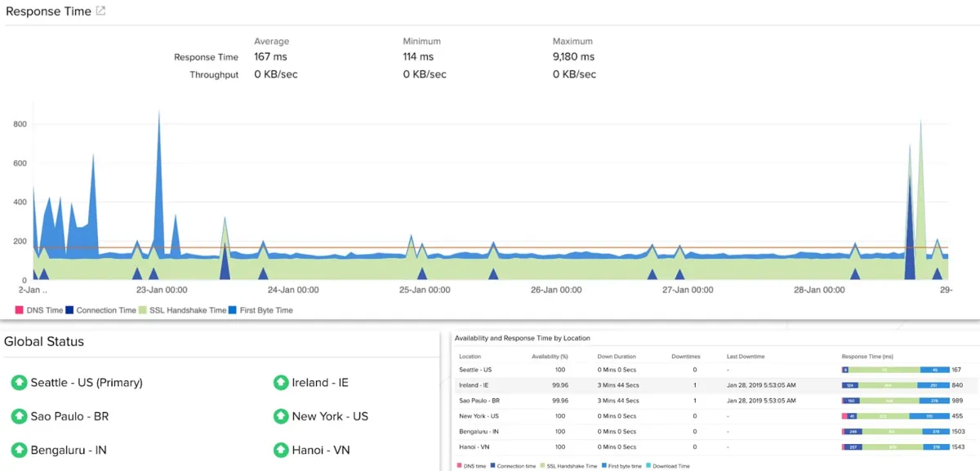Click Ireland's last downtime Jan 28, 2019 entry
Image resolution: width=980 pixels, height=471 pixels.
tap(760, 385)
